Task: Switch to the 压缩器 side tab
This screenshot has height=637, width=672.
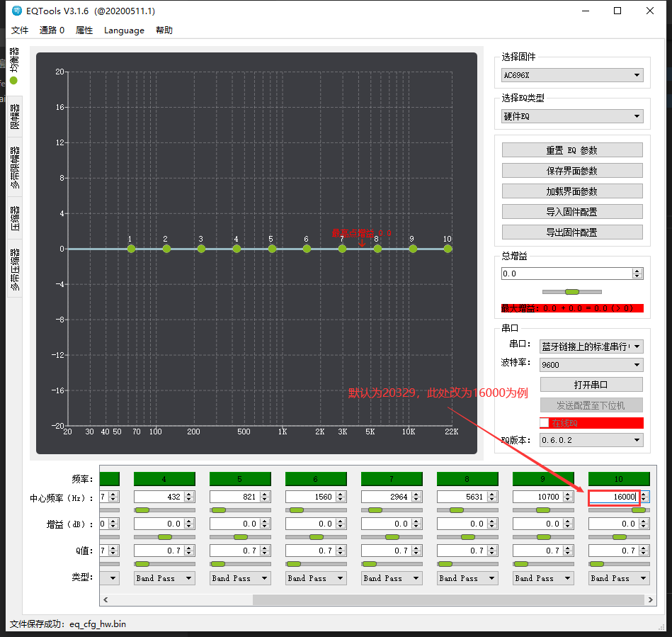Action: [x=15, y=218]
